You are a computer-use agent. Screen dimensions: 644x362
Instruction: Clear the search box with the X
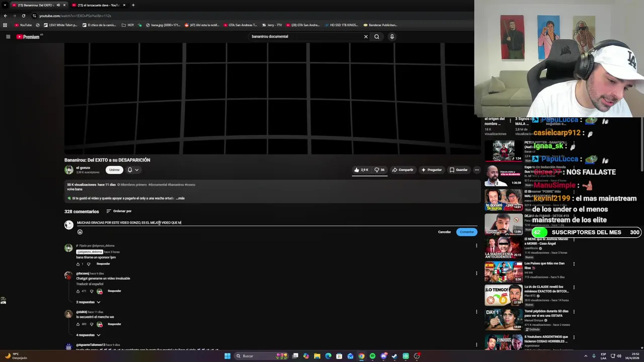pos(366,37)
